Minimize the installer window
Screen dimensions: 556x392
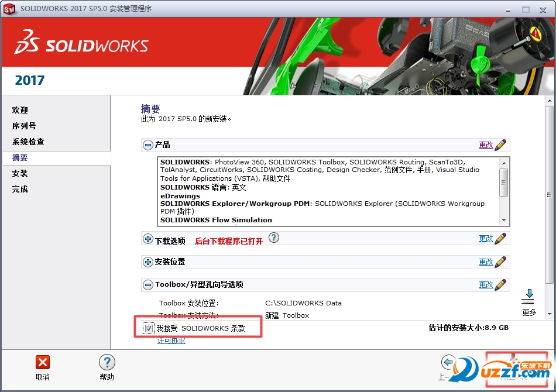pyautogui.click(x=509, y=9)
